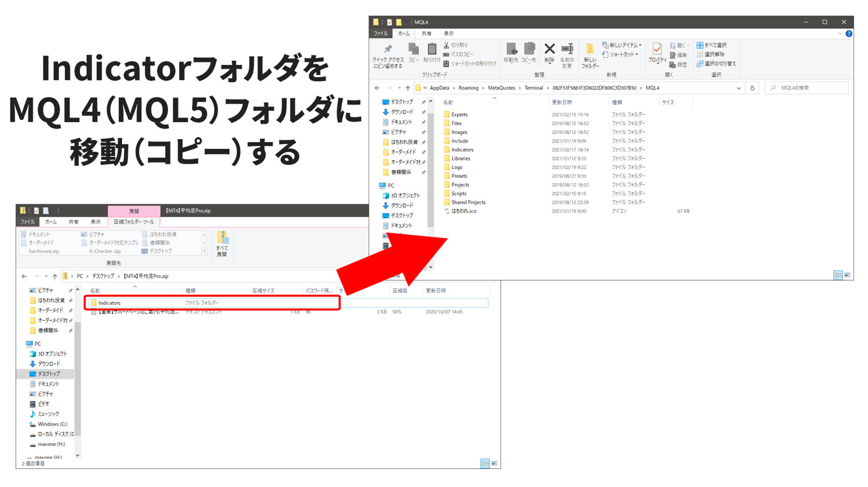
Task: Open address bar history dropdown in MQL4 window
Action: pyautogui.click(x=738, y=88)
